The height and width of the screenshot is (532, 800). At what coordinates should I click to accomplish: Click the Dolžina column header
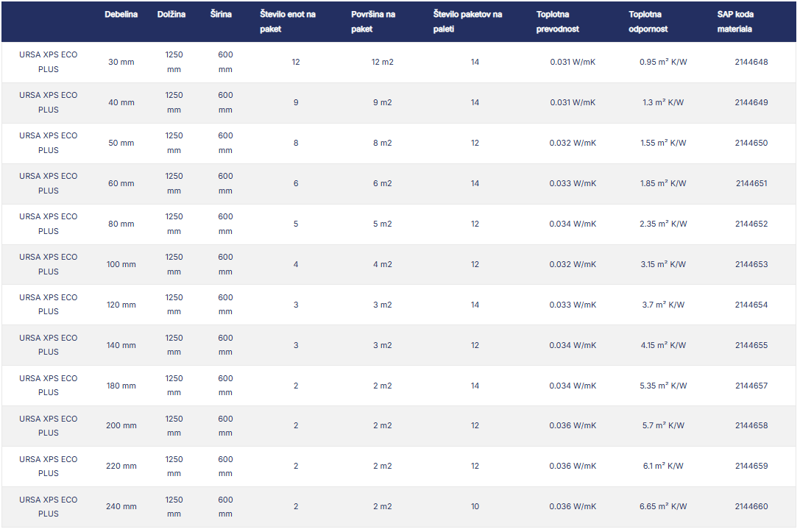coord(171,15)
